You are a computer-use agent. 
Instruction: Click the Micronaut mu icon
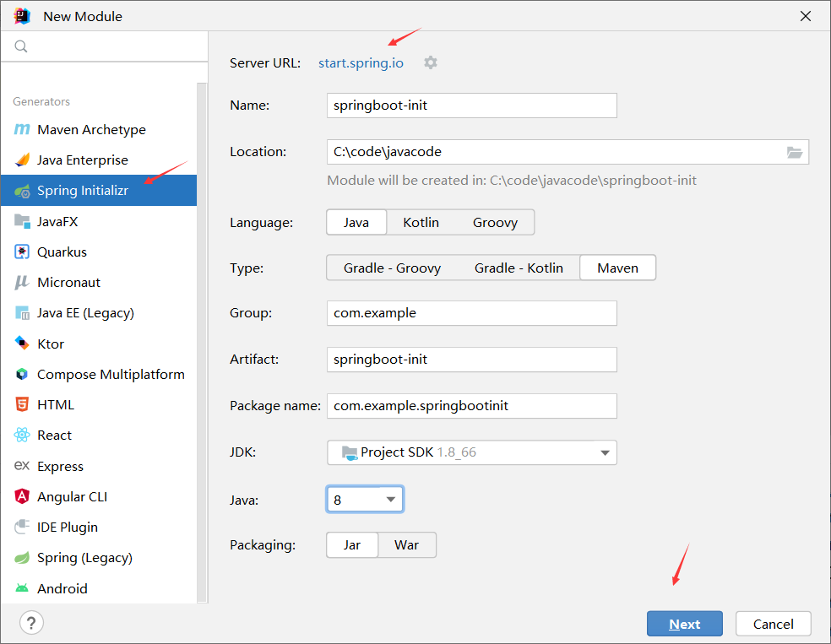[22, 282]
